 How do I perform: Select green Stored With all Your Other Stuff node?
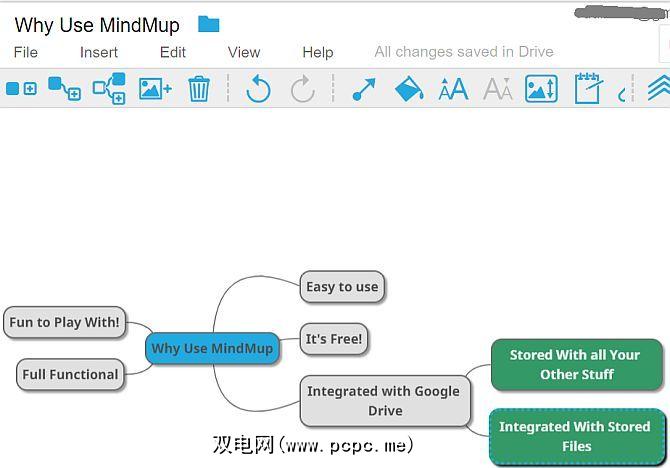(577, 365)
